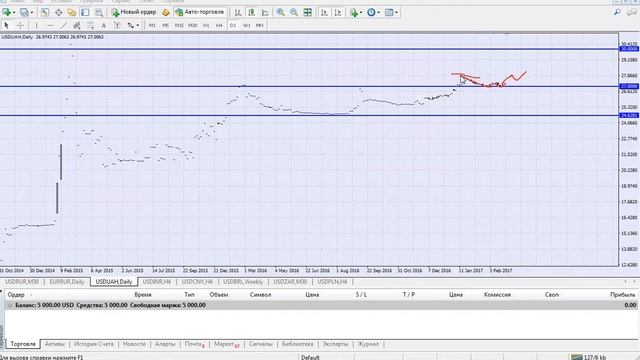Image resolution: width=640 pixels, height=360 pixels.
Task: Select the Horizontal Line drawing tool
Action: 50,25
